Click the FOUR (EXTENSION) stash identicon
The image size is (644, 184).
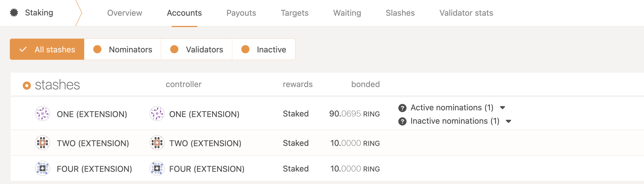point(43,168)
